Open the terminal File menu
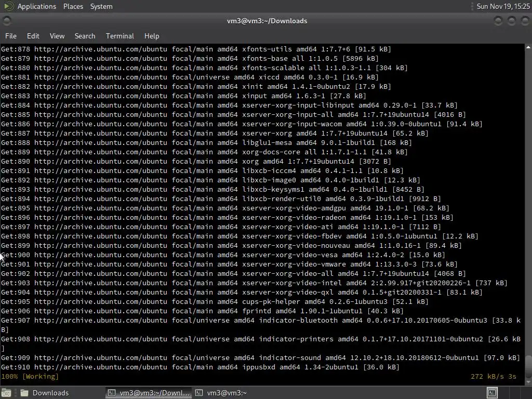The height and width of the screenshot is (399, 532). 11,36
